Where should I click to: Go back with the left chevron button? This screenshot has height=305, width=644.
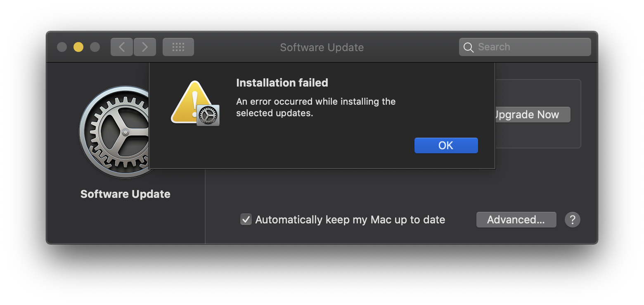[122, 47]
